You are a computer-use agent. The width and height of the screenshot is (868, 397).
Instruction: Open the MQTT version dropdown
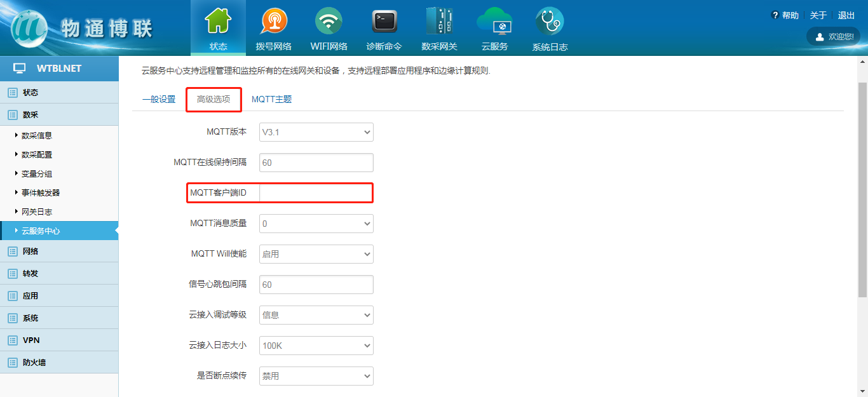(x=316, y=132)
